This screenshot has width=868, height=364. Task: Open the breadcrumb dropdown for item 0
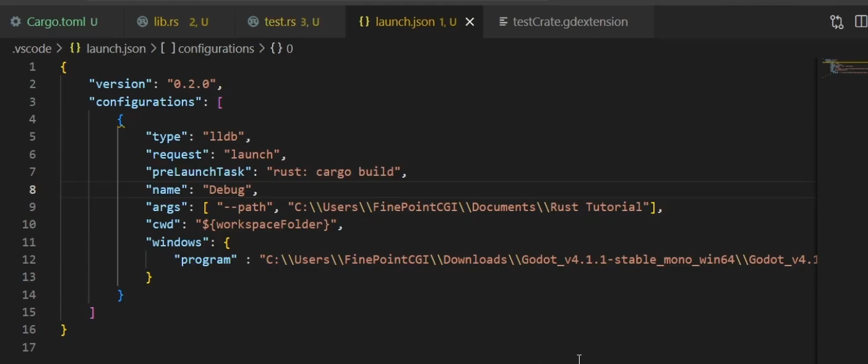[289, 48]
